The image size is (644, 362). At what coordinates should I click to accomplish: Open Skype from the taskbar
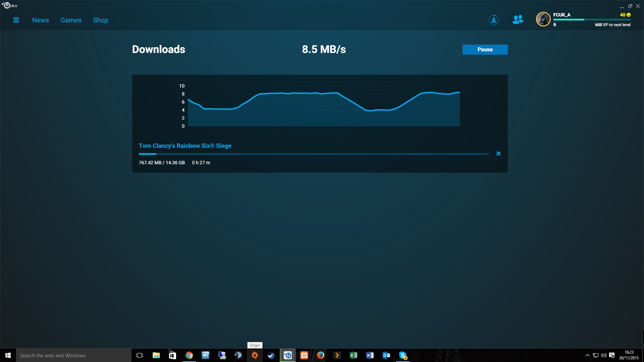coord(403,355)
